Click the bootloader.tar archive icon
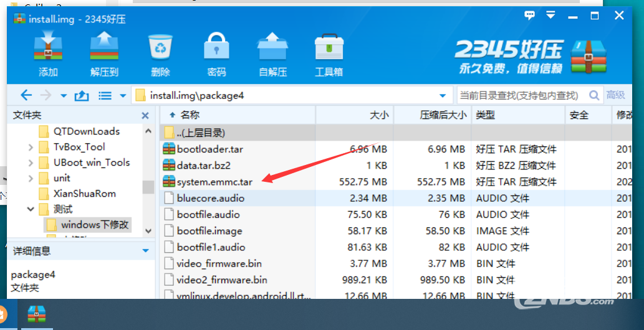Image resolution: width=644 pixels, height=330 pixels. 169,149
